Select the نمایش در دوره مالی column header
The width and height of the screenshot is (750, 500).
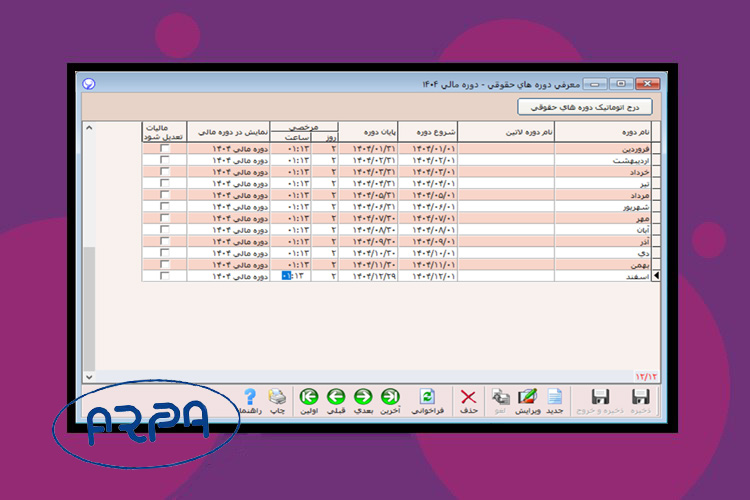click(229, 132)
